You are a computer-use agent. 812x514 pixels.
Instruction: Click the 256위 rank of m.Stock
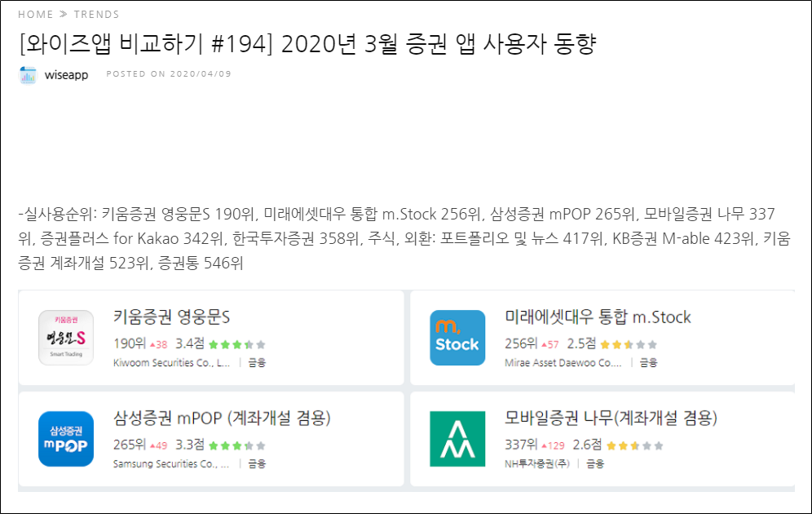pos(521,343)
